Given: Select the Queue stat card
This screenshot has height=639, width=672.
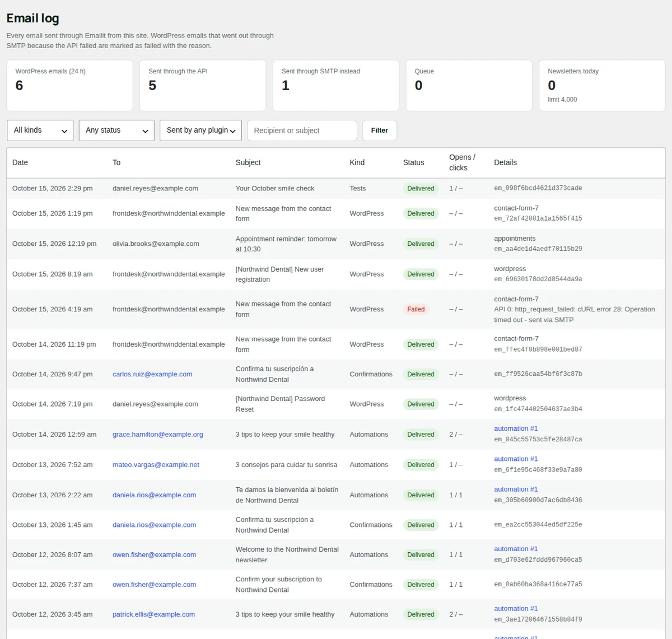Looking at the screenshot, I should click(469, 85).
